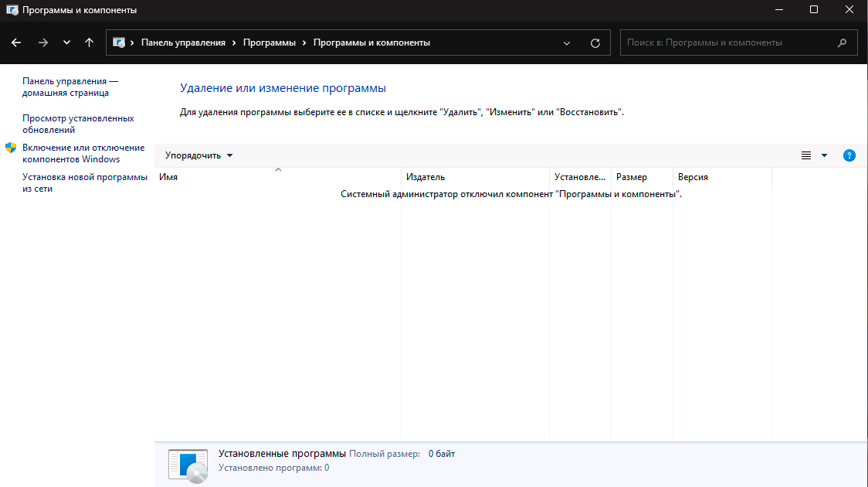Go back using the back arrow

tap(16, 43)
